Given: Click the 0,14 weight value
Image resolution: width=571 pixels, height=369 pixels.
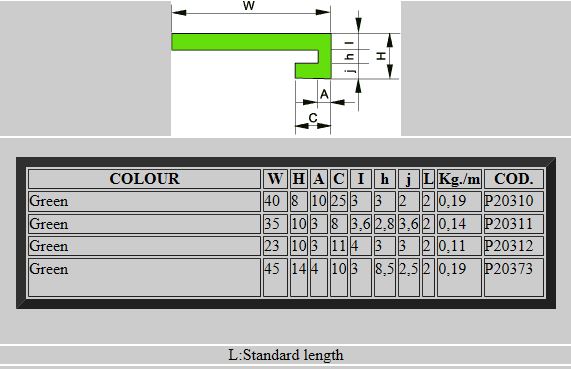Looking at the screenshot, I should tap(452, 224).
